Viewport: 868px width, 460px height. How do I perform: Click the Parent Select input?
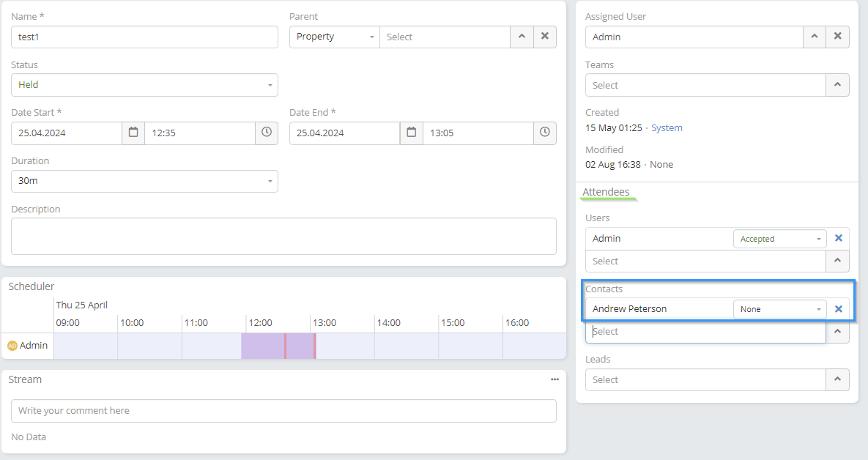(x=445, y=37)
